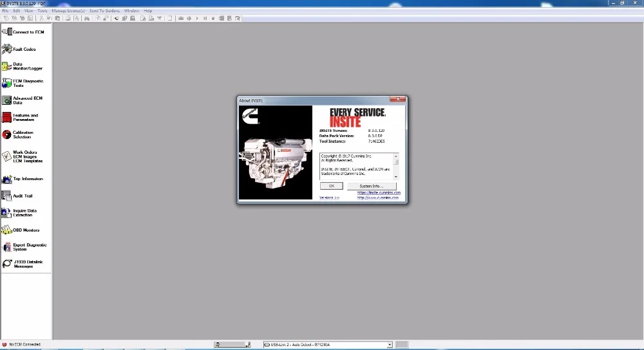The height and width of the screenshot is (350, 644).
Task: Click the Play toolbar button
Action: [197, 19]
